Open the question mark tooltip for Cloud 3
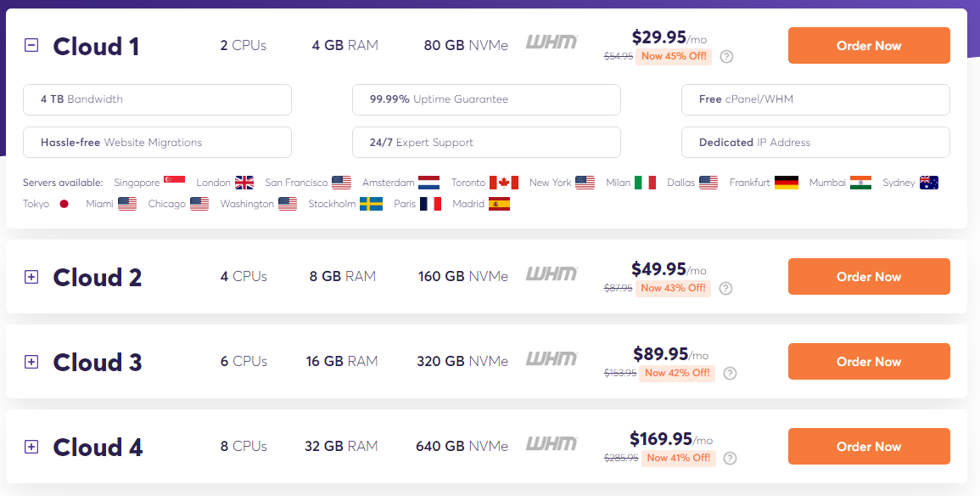980x496 pixels. pyautogui.click(x=730, y=373)
